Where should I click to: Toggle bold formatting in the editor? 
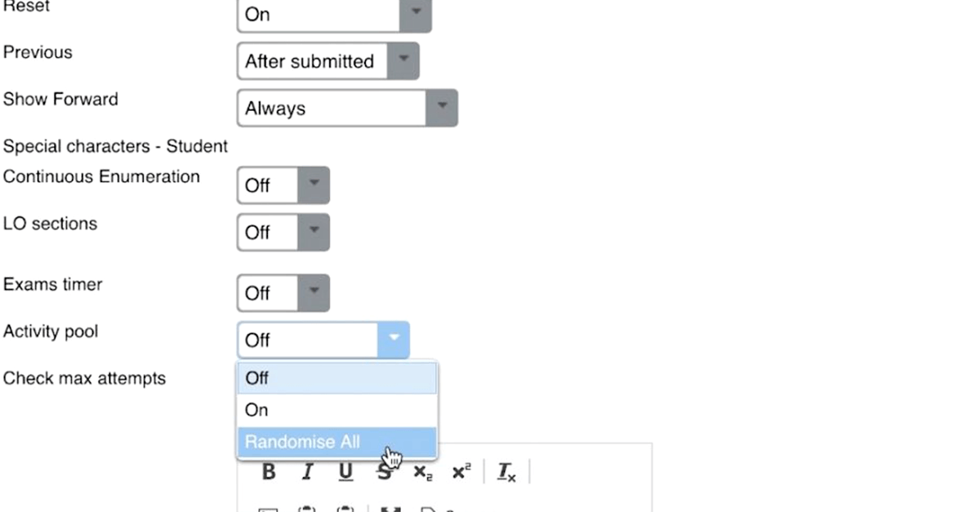pos(268,472)
